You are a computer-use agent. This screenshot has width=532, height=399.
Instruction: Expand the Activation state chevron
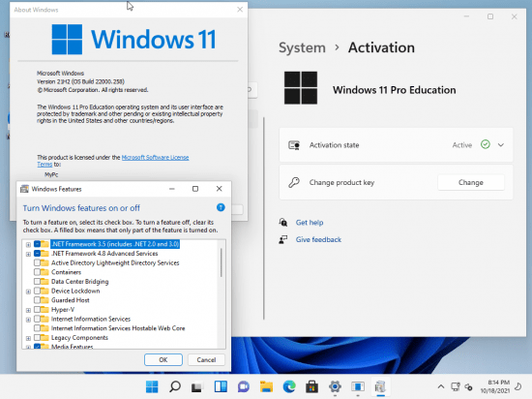[x=501, y=145]
